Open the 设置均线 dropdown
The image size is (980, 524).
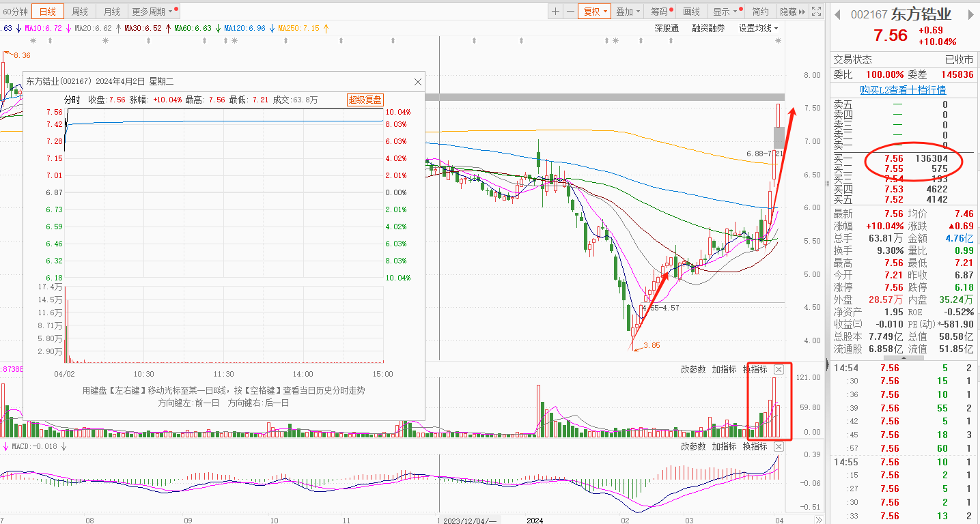[758, 28]
